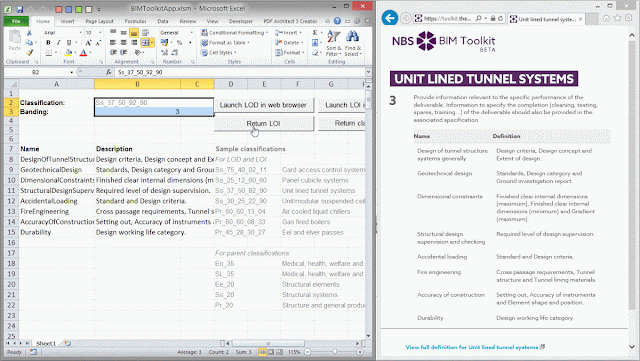This screenshot has width=640, height=361.
Task: Click the Insert Worksheet tab icon
Action: 67,343
